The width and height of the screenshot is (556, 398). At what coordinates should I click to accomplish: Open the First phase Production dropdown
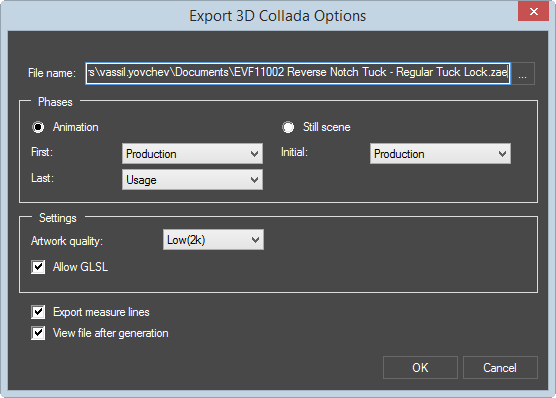click(x=192, y=154)
